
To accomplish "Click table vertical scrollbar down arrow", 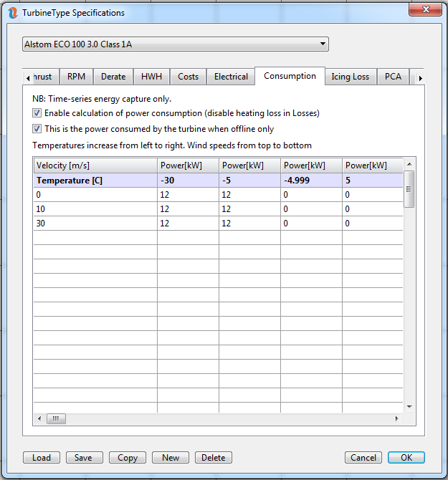I will (x=409, y=406).
